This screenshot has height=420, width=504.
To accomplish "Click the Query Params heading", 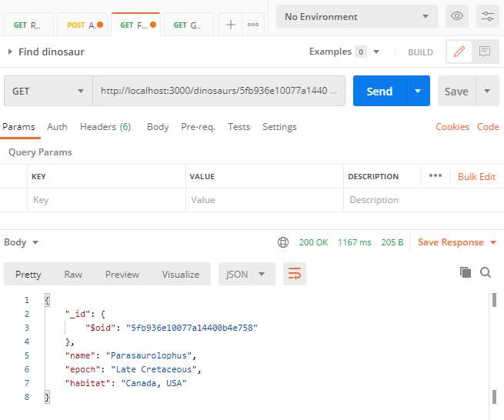I will coord(40,152).
